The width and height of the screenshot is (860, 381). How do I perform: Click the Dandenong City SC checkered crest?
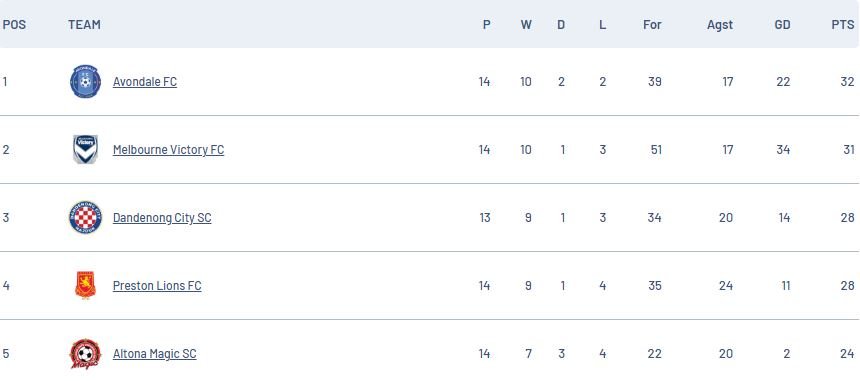click(x=85, y=218)
